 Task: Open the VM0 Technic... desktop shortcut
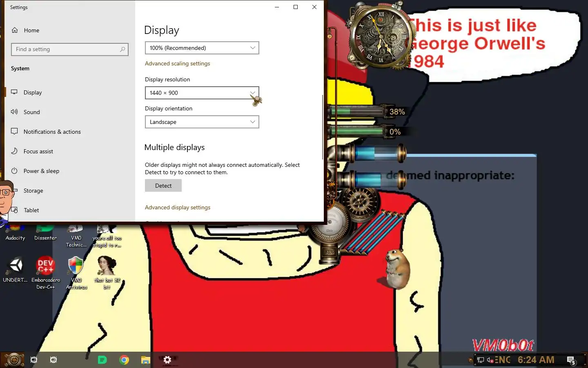click(x=76, y=236)
